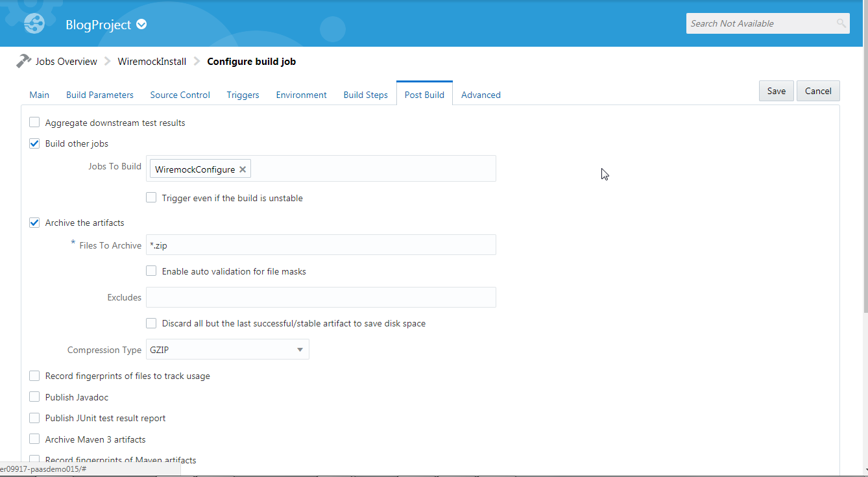Cancel the build job configuration
This screenshot has width=868, height=477.
817,90
